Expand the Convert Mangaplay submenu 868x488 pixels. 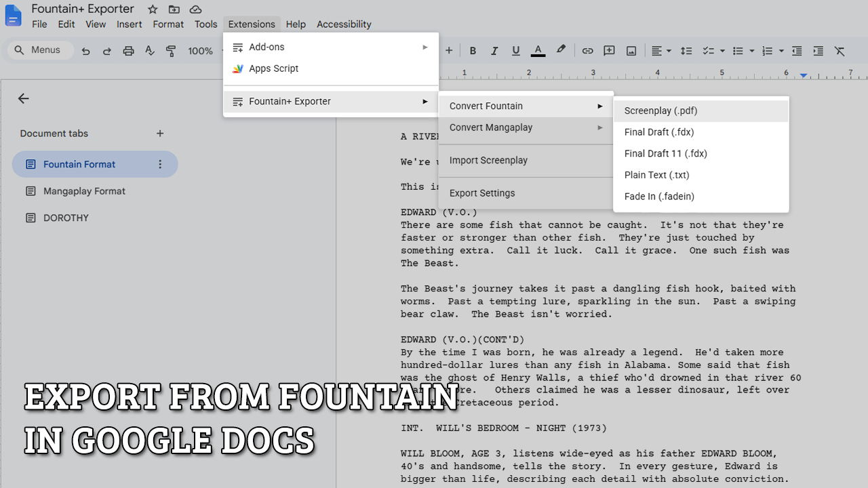tap(526, 127)
